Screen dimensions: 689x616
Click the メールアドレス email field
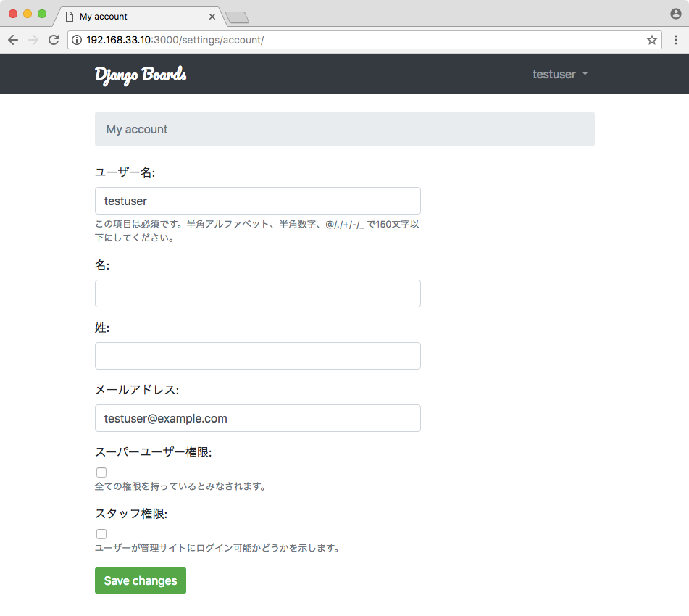[257, 418]
